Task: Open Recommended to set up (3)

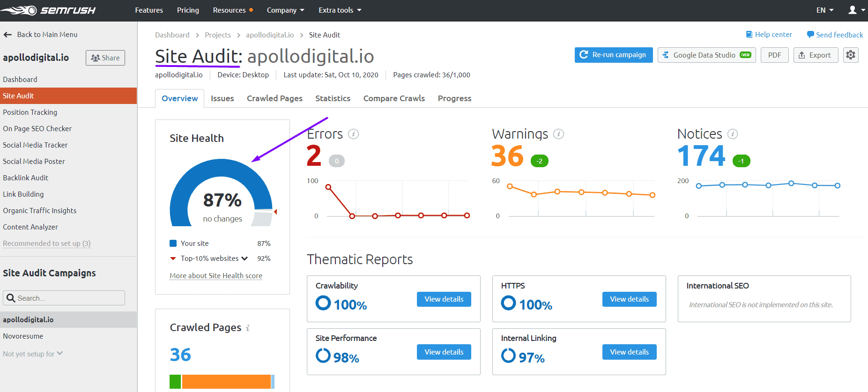Action: click(47, 244)
